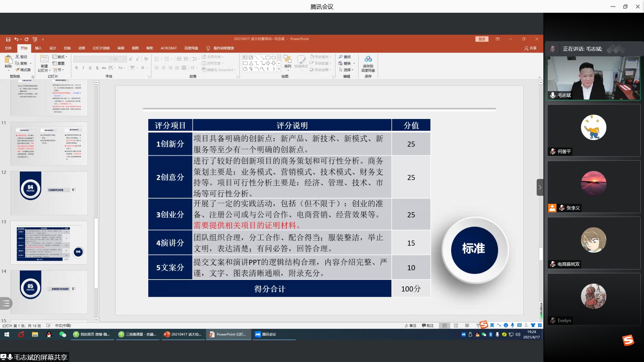The width and height of the screenshot is (644, 362).
Task: Click the New Slide (新建幻灯片) icon
Action: pos(44,59)
